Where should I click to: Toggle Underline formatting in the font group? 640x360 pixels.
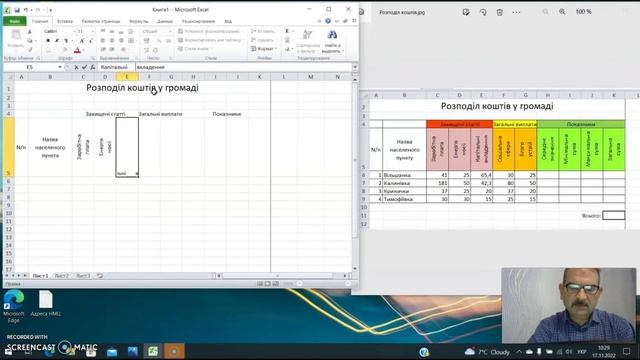coord(66,41)
